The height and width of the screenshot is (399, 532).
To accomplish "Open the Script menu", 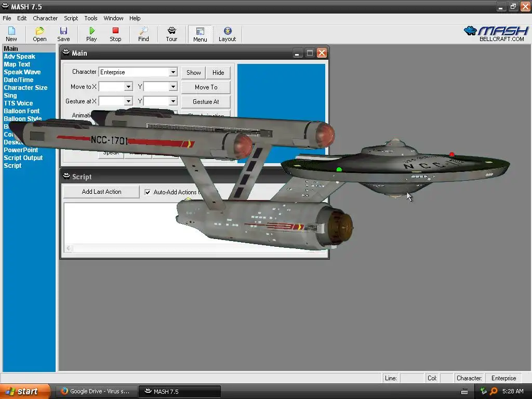I will click(71, 18).
